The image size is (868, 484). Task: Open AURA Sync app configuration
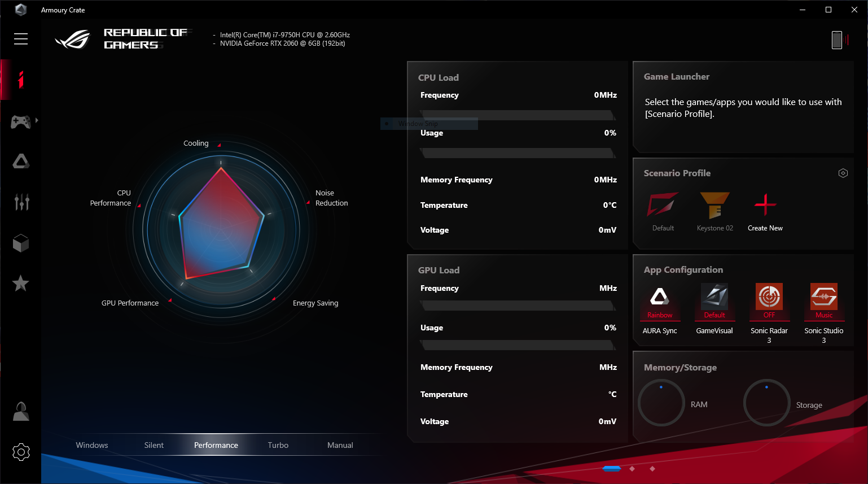[x=660, y=309]
